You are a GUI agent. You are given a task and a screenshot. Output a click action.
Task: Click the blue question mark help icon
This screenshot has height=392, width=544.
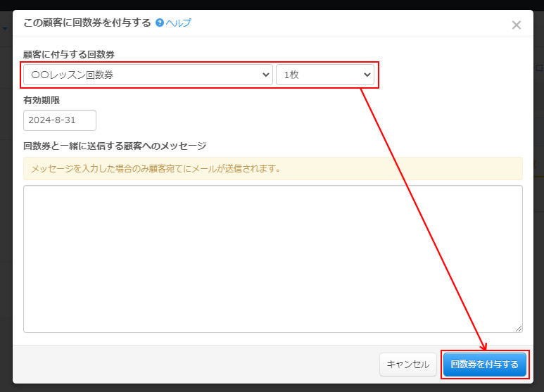(x=160, y=23)
